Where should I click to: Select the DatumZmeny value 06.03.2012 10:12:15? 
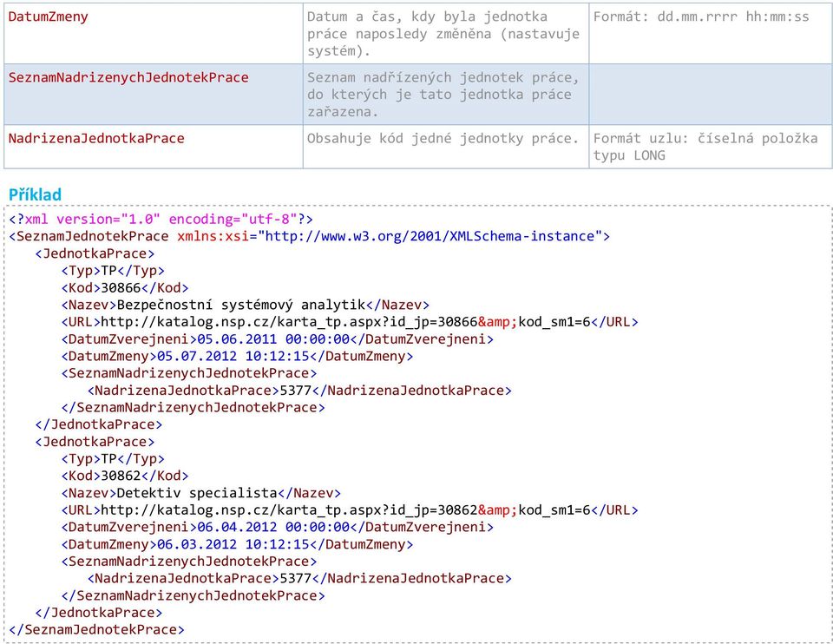click(233, 544)
